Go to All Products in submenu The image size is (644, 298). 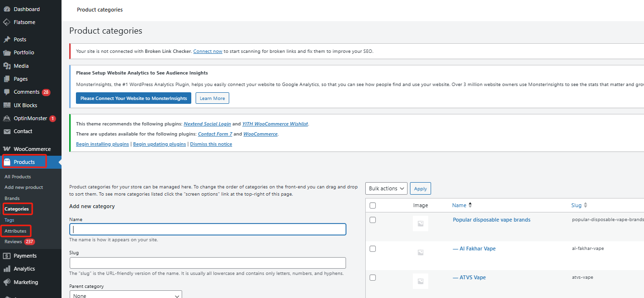(18, 176)
